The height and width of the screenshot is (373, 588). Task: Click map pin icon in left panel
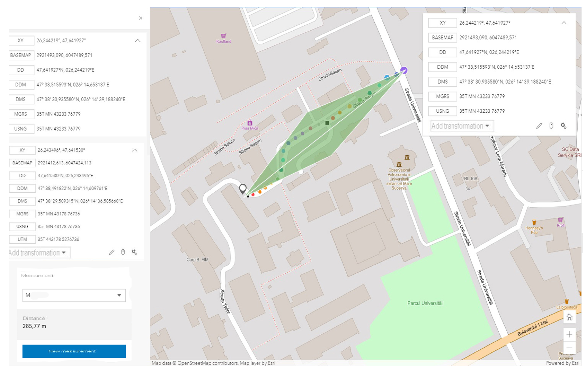tap(123, 252)
